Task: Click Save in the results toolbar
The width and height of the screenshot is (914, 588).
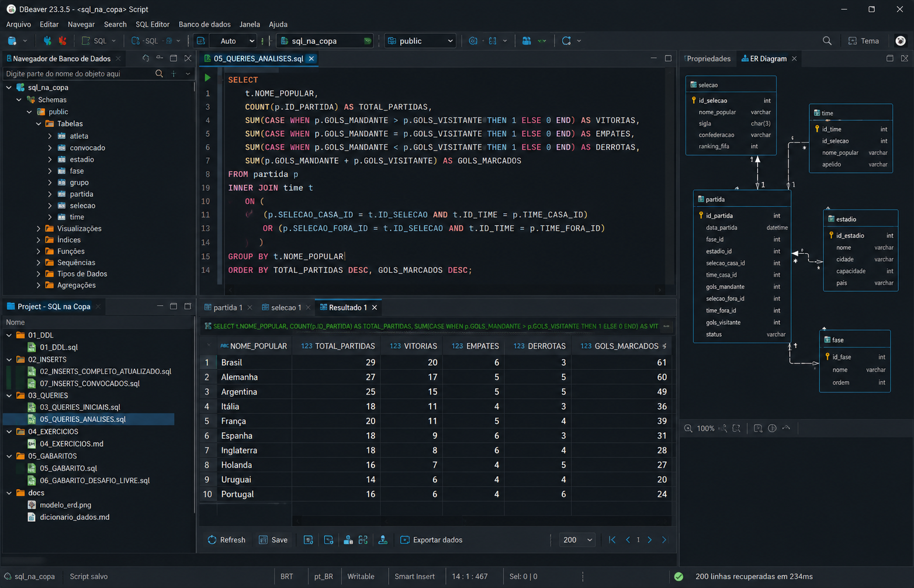Action: pyautogui.click(x=273, y=540)
